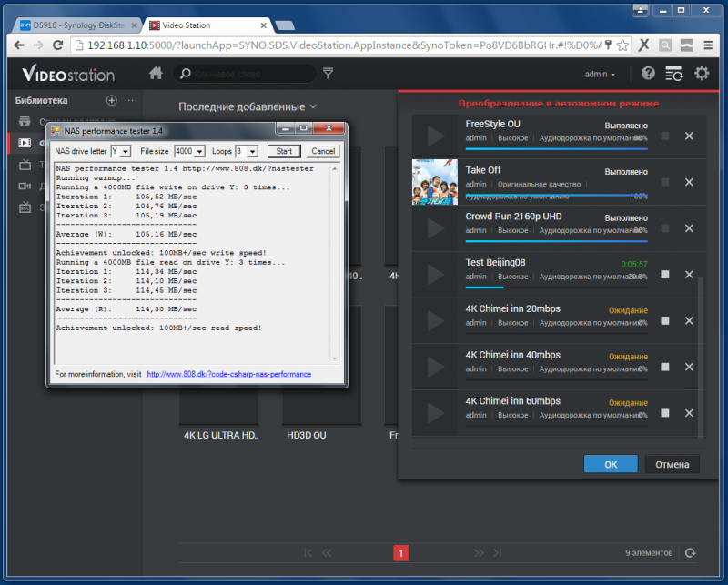The width and height of the screenshot is (728, 585).
Task: Stop 4K Chimei inn 40mbps square
Action: 665,367
